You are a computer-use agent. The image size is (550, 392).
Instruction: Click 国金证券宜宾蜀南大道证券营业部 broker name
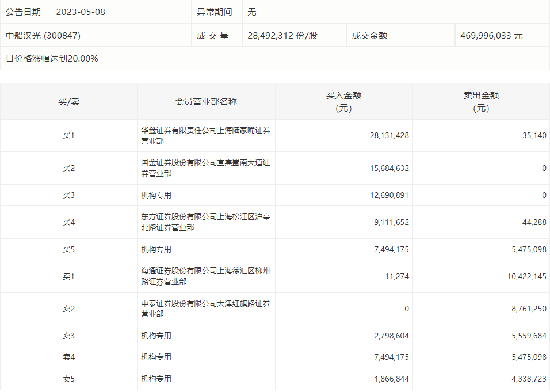pos(205,168)
